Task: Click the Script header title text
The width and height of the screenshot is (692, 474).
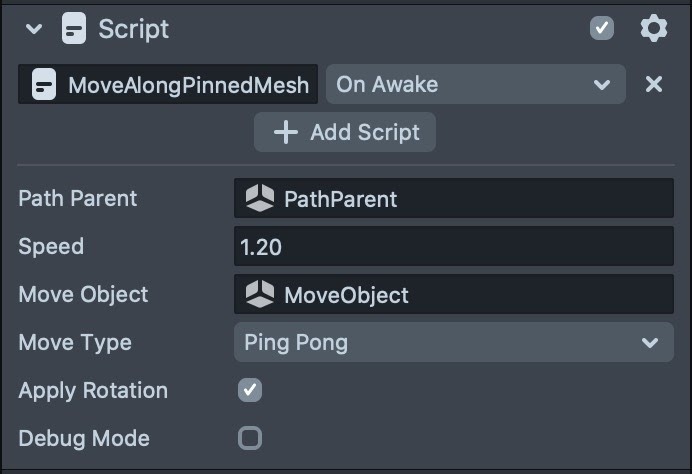Action: (x=134, y=29)
